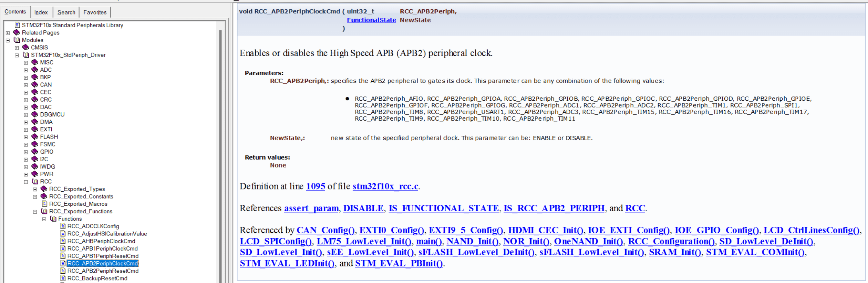Image resolution: width=868 pixels, height=283 pixels.
Task: Expand the GPIO module node
Action: tap(26, 152)
